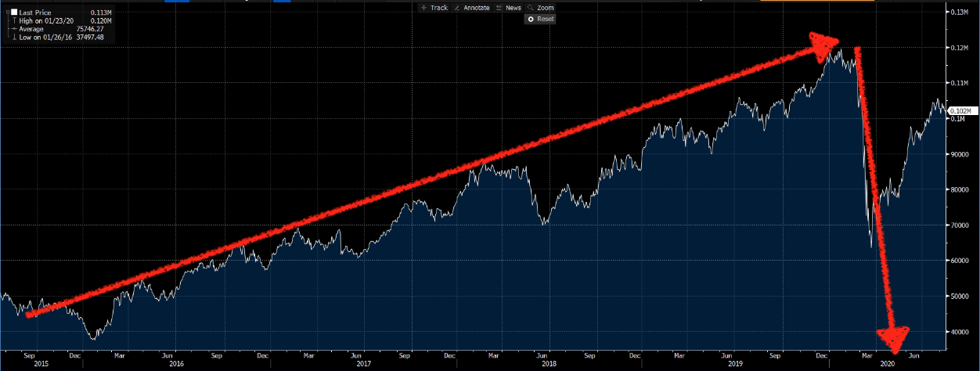Click the High marker icon in legend
The image size is (980, 371).
click(x=14, y=20)
